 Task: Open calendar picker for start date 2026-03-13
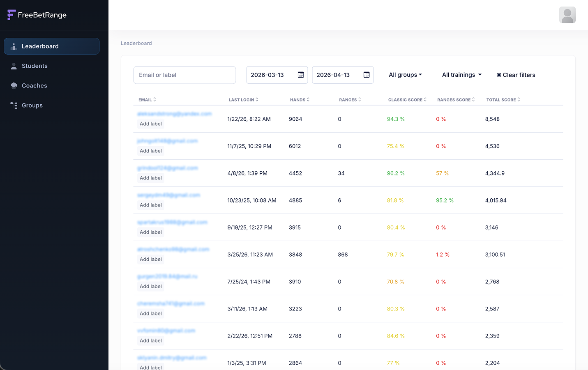click(x=301, y=75)
